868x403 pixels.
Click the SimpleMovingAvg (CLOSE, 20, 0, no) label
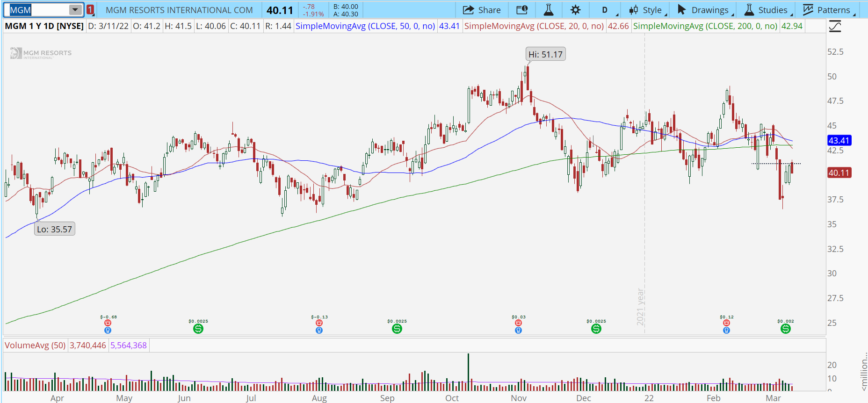(534, 26)
